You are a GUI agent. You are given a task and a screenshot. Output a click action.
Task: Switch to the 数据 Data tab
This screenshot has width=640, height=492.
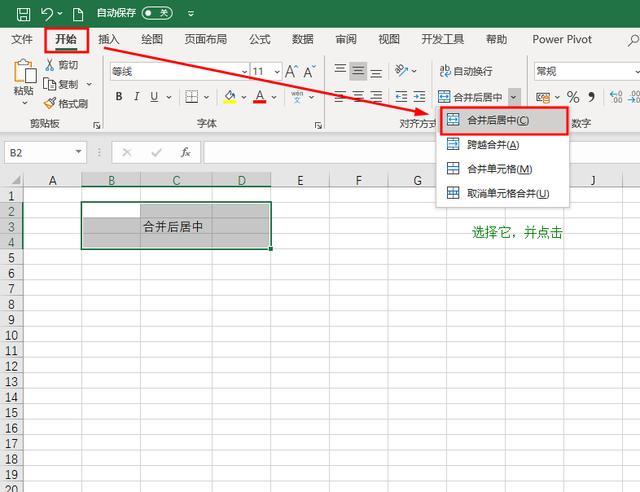[302, 40]
